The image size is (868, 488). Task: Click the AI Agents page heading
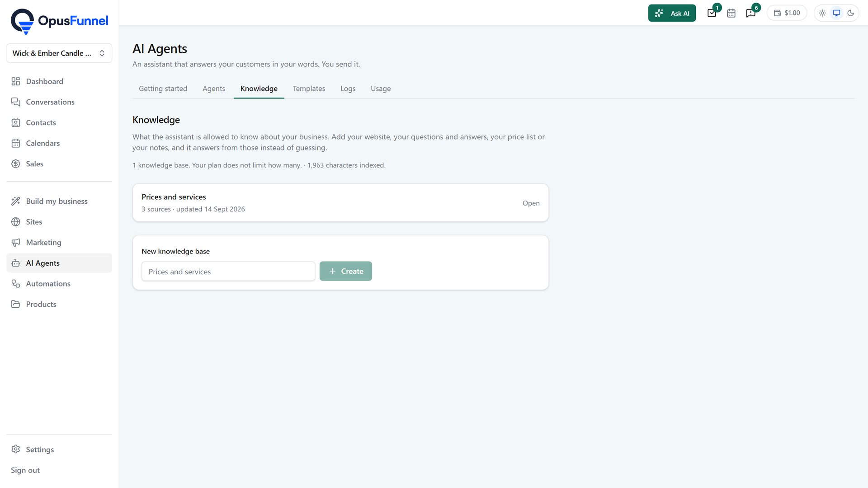(160, 48)
